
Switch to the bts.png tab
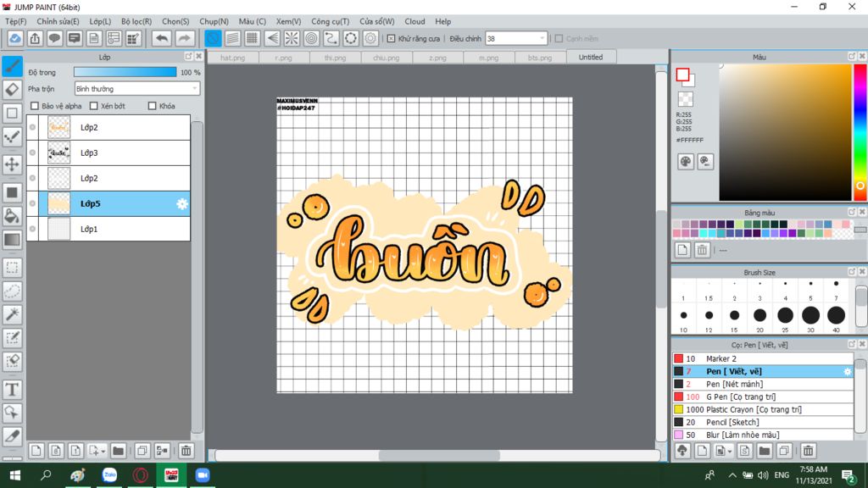click(x=540, y=57)
